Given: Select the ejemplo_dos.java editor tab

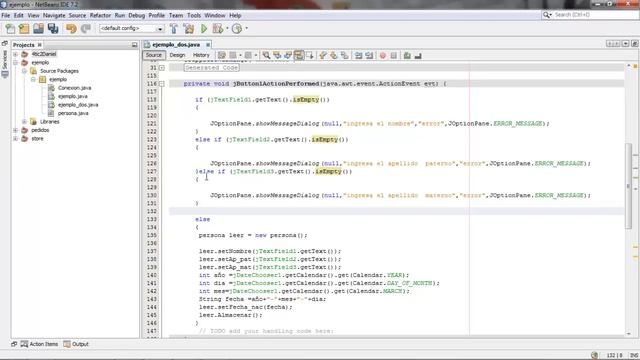Looking at the screenshot, I should tap(176, 44).
